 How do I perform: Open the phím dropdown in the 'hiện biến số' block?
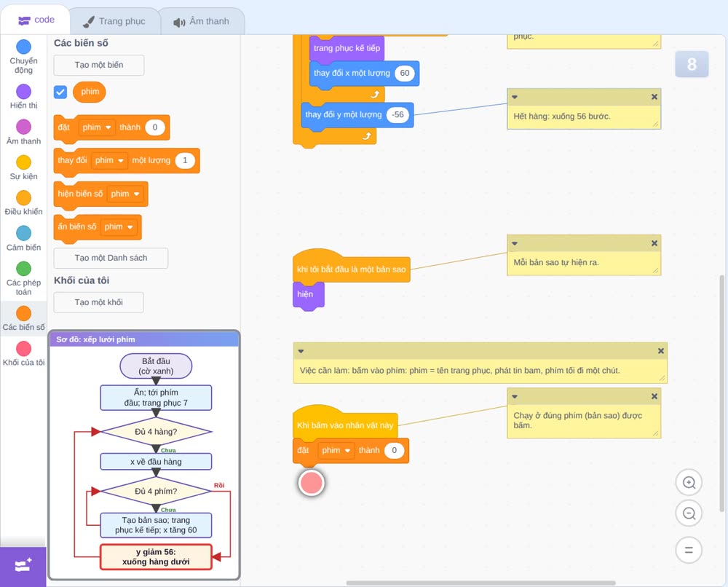click(125, 194)
